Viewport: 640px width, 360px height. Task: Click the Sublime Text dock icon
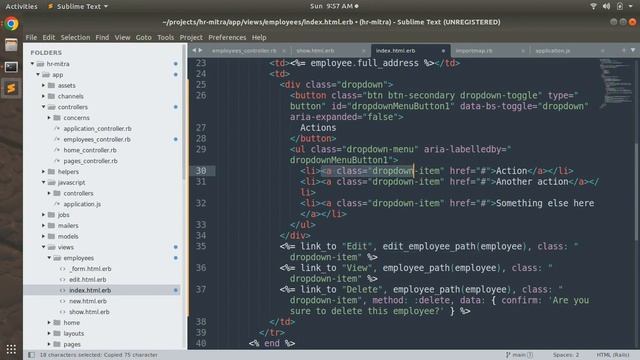[11, 88]
